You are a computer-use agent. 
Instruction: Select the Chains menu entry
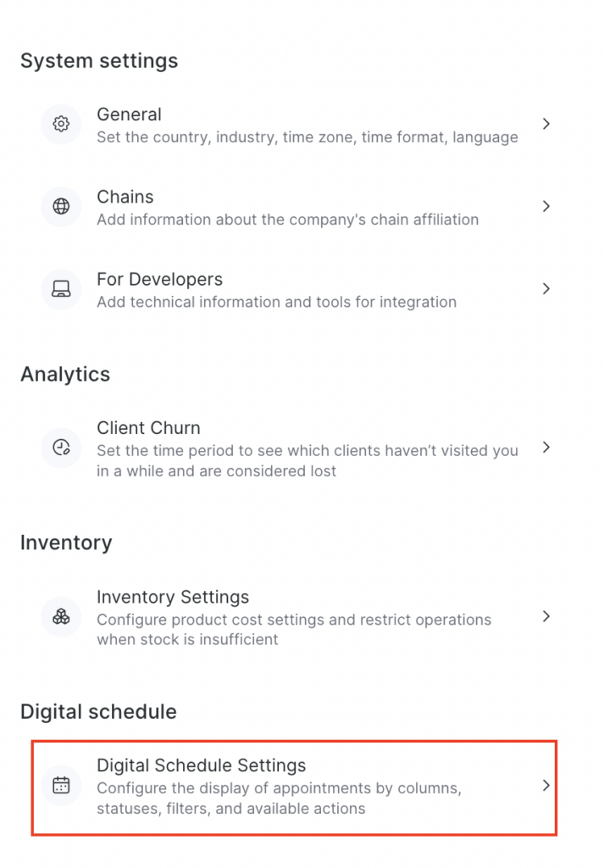coord(125,197)
